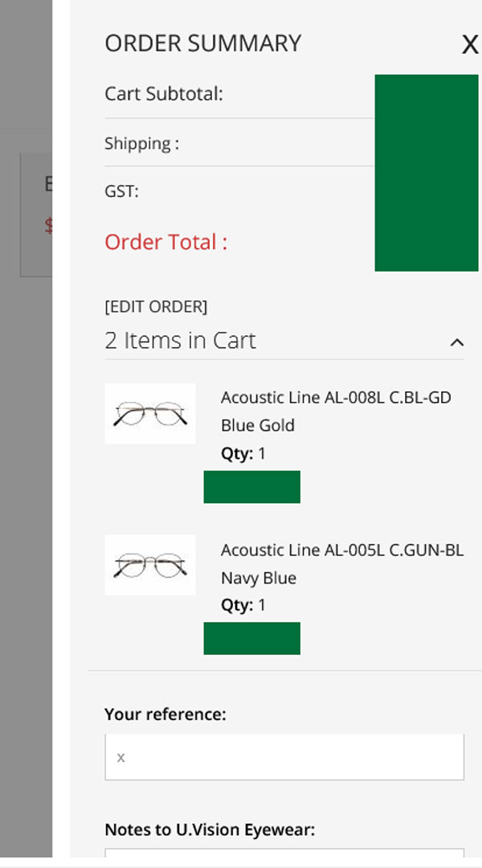Screen dimensions: 482x868
Task: Click the red Order Total label
Action: tap(165, 242)
